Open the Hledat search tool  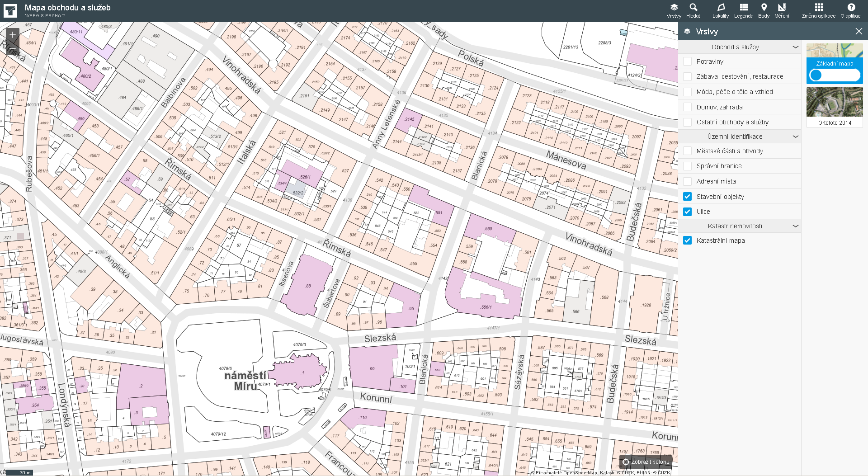click(x=693, y=11)
